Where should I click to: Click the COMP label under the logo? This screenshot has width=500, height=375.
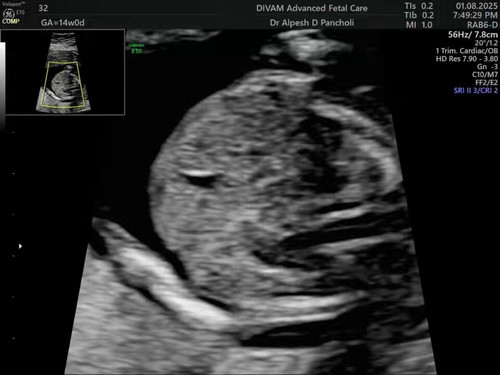click(x=11, y=22)
